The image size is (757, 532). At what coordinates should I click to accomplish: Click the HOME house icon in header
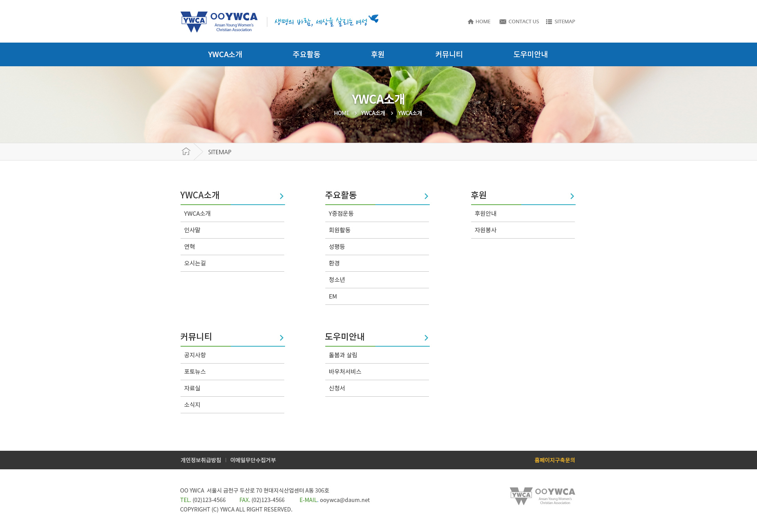pyautogui.click(x=470, y=21)
